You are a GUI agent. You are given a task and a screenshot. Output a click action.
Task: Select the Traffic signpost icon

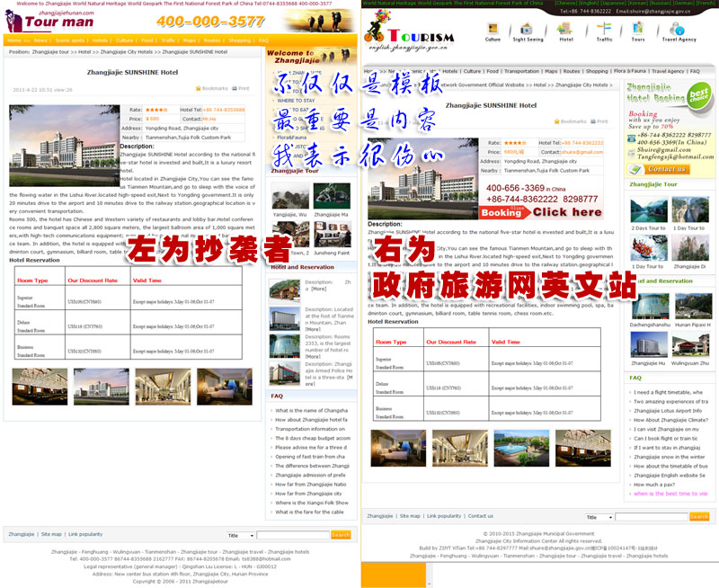coord(604,30)
